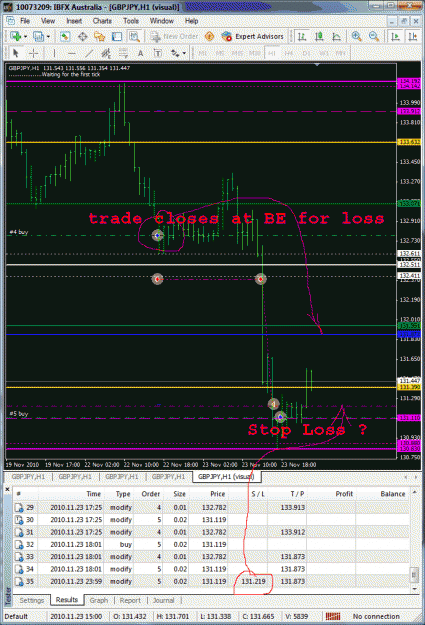The width and height of the screenshot is (425, 625).
Task: Toggle the Terminal window icon
Action: pos(117,37)
